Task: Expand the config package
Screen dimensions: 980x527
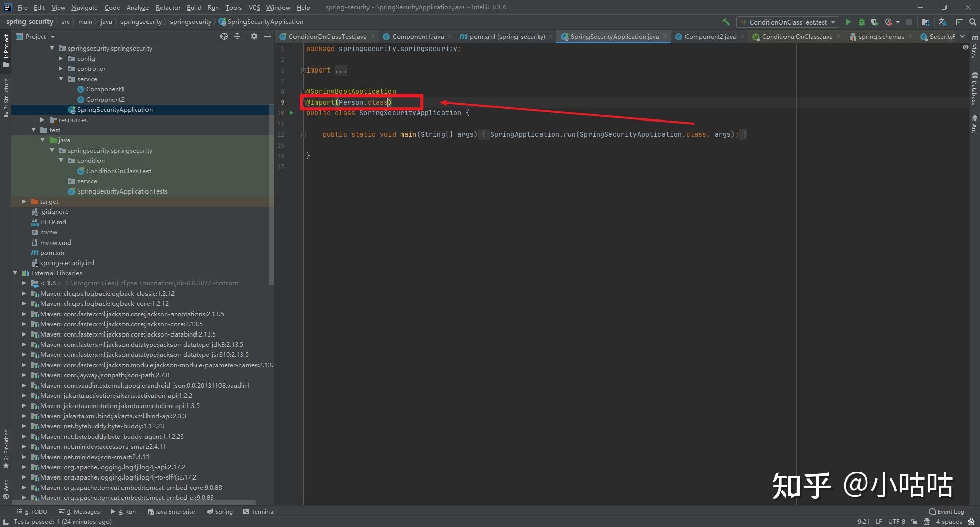Action: click(x=61, y=59)
